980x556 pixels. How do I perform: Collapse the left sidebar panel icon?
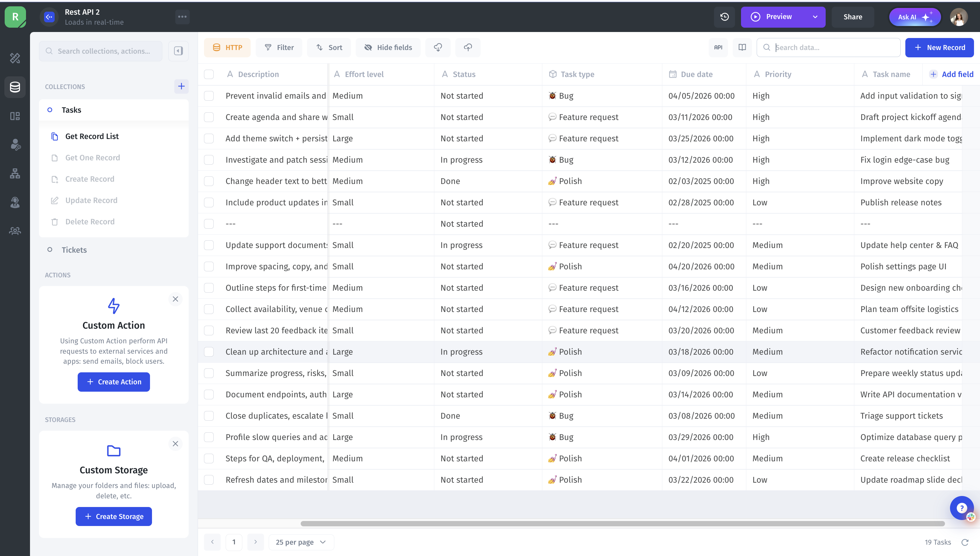pyautogui.click(x=178, y=51)
